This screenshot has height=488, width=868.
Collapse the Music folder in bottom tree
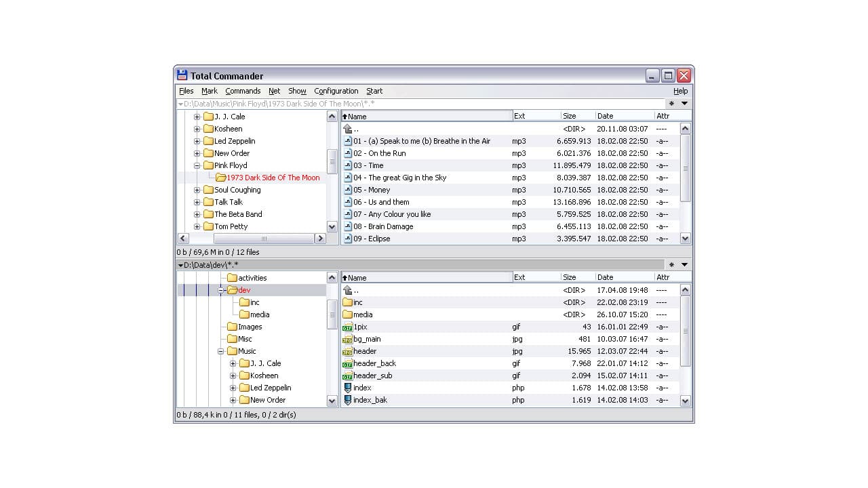point(221,351)
